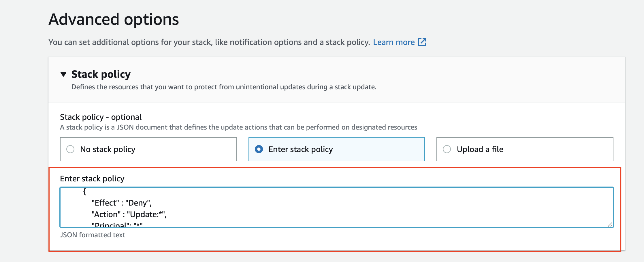
Task: Click the Upload a file label text
Action: 480,149
